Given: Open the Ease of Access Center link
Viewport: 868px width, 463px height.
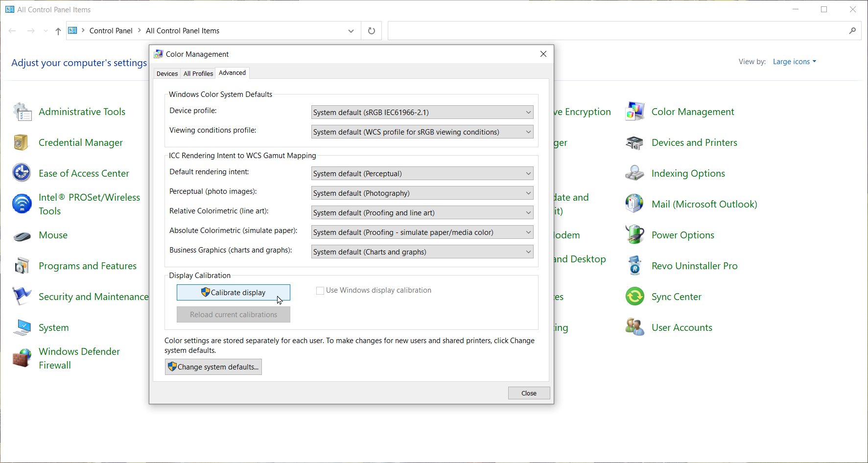Looking at the screenshot, I should pos(84,173).
